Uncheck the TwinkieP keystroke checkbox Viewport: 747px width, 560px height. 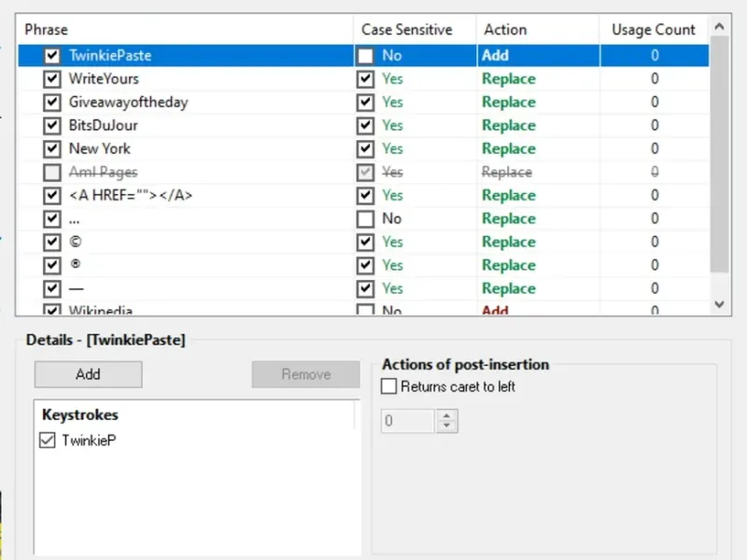click(48, 440)
